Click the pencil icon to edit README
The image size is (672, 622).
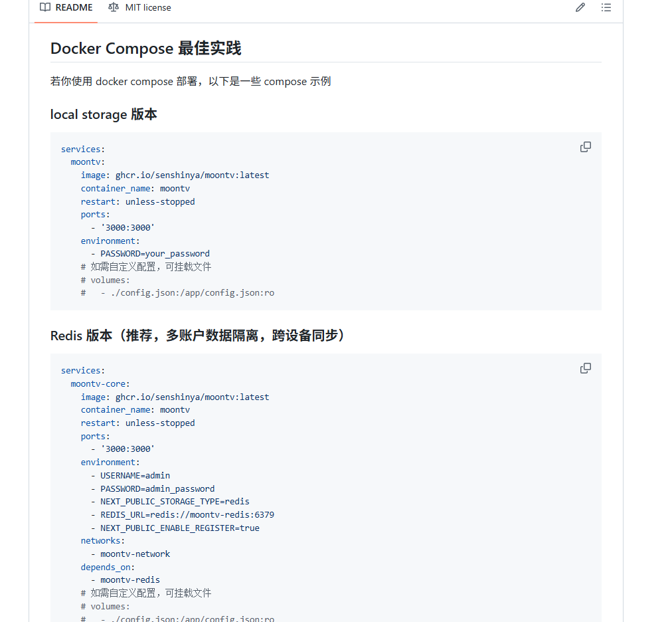pyautogui.click(x=580, y=8)
